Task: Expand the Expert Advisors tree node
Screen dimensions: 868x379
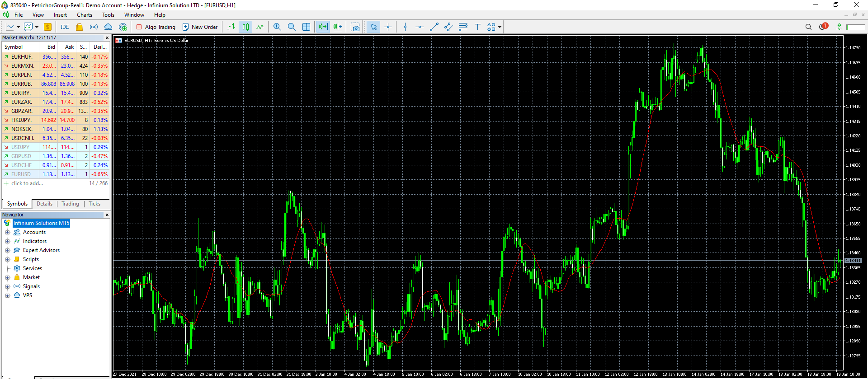Action: click(x=7, y=250)
